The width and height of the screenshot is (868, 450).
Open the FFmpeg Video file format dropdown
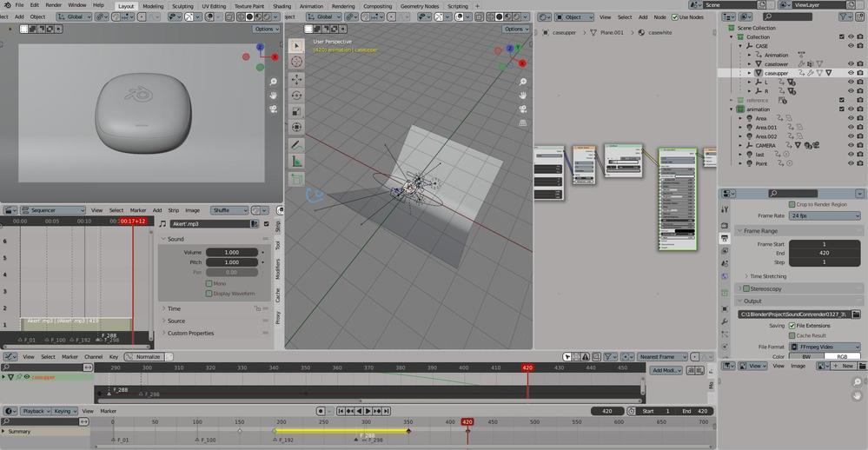click(825, 347)
